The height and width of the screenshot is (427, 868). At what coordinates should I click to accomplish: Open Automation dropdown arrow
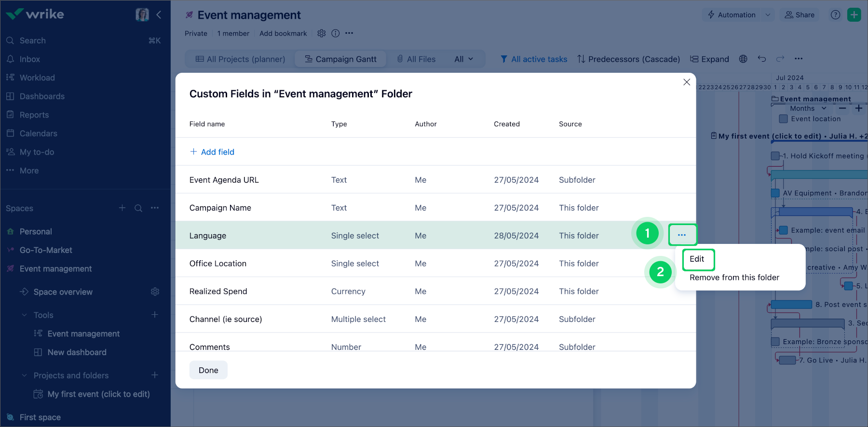(x=768, y=15)
